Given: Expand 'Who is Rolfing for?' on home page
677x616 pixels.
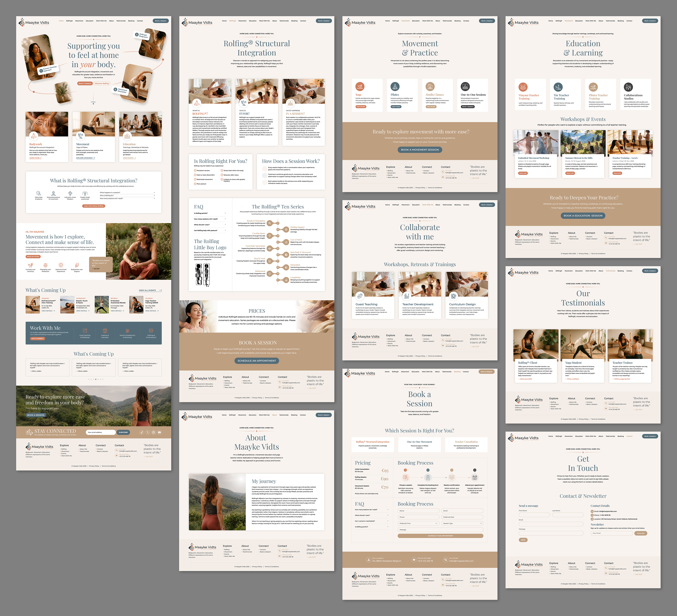Looking at the screenshot, I should (x=127, y=196).
